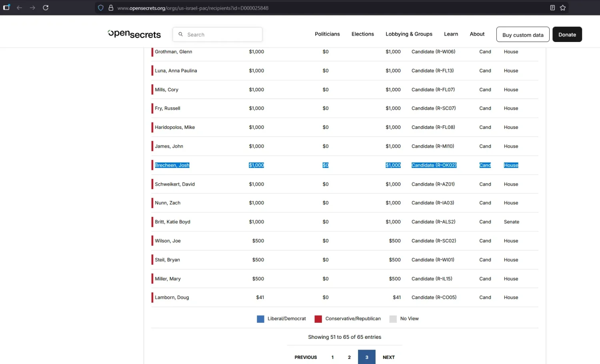Go back with the browser back arrow
The height and width of the screenshot is (364, 600).
[x=19, y=8]
